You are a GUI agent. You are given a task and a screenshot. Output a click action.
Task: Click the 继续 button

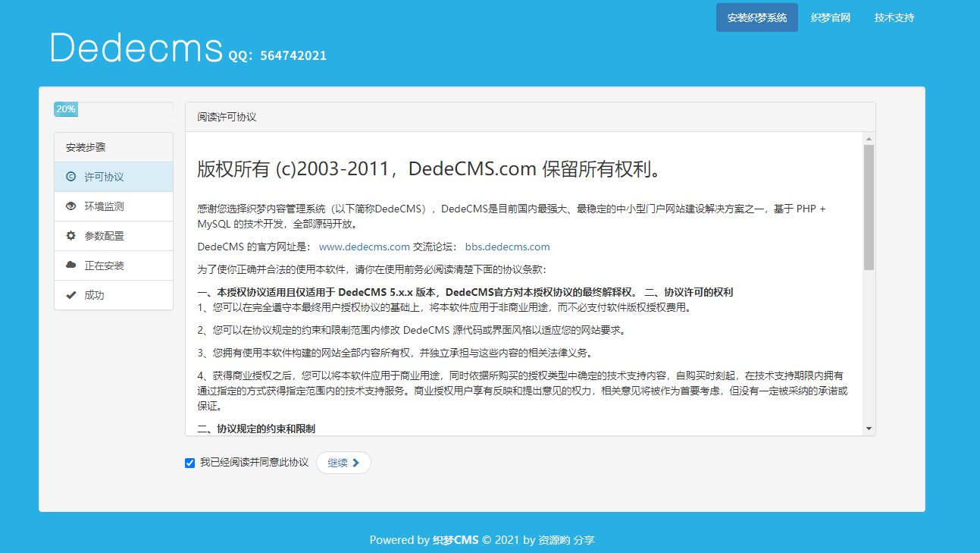click(x=343, y=463)
